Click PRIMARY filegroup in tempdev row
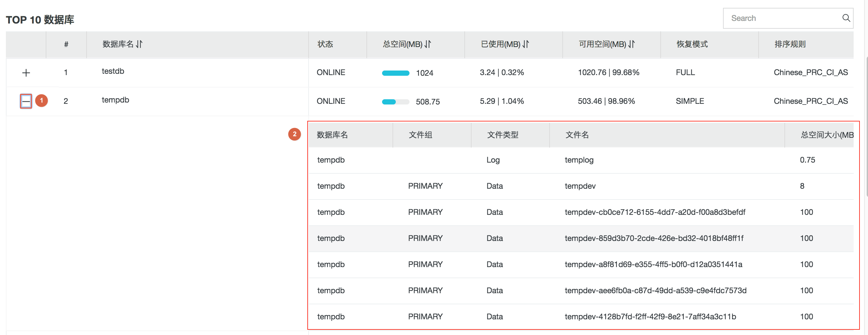Image resolution: width=868 pixels, height=335 pixels. point(425,186)
